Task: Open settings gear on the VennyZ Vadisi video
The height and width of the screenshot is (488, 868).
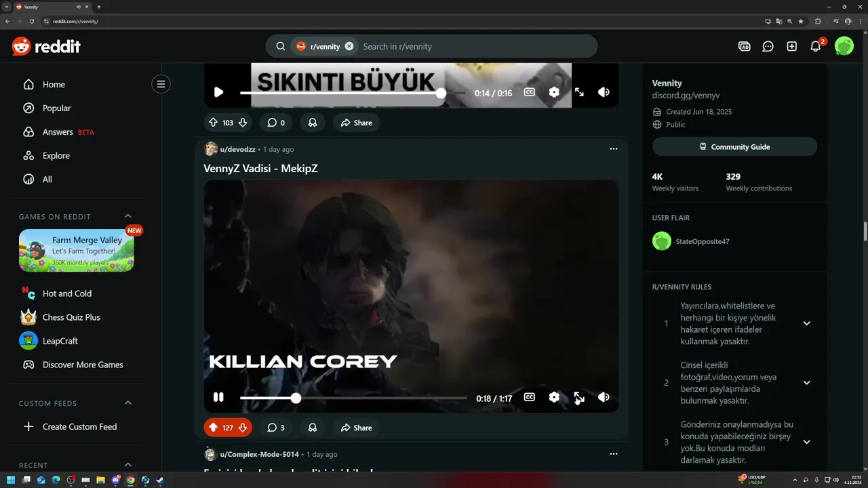Action: [x=554, y=397]
